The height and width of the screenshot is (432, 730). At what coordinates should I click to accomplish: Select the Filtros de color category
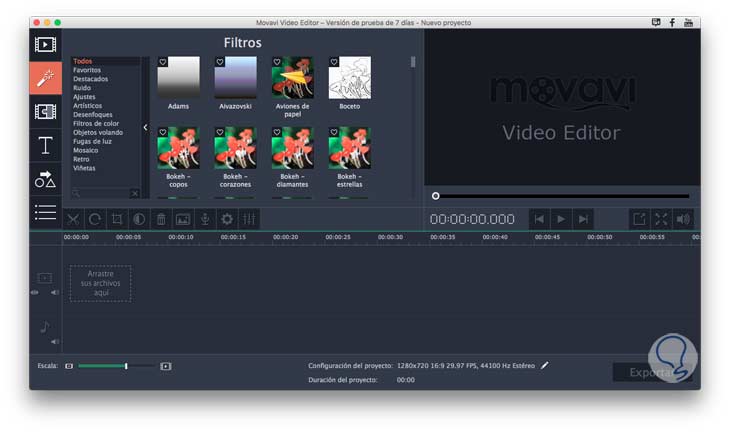pyautogui.click(x=95, y=123)
